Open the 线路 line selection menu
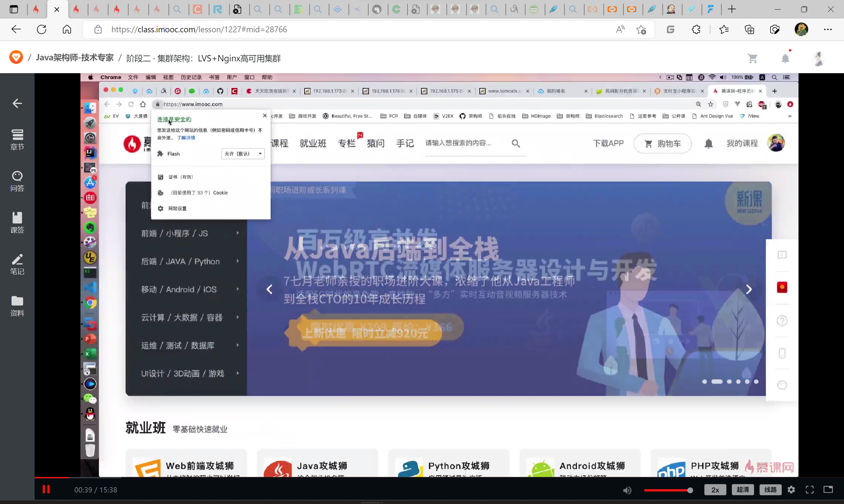 pyautogui.click(x=770, y=489)
